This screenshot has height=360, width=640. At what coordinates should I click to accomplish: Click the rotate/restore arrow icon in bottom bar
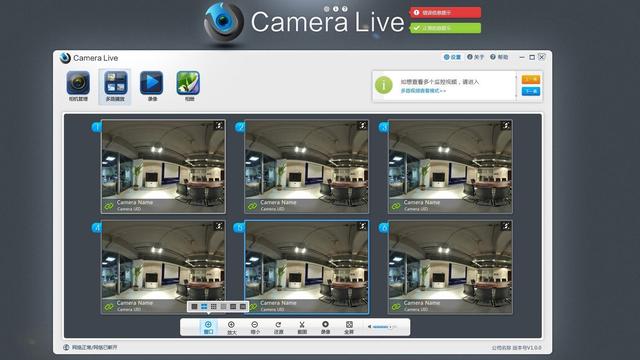[278, 327]
